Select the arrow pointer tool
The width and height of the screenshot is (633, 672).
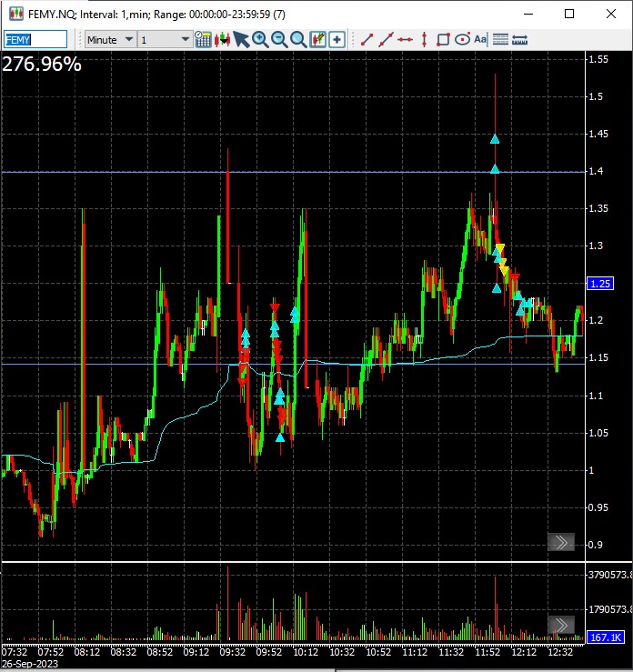[241, 39]
